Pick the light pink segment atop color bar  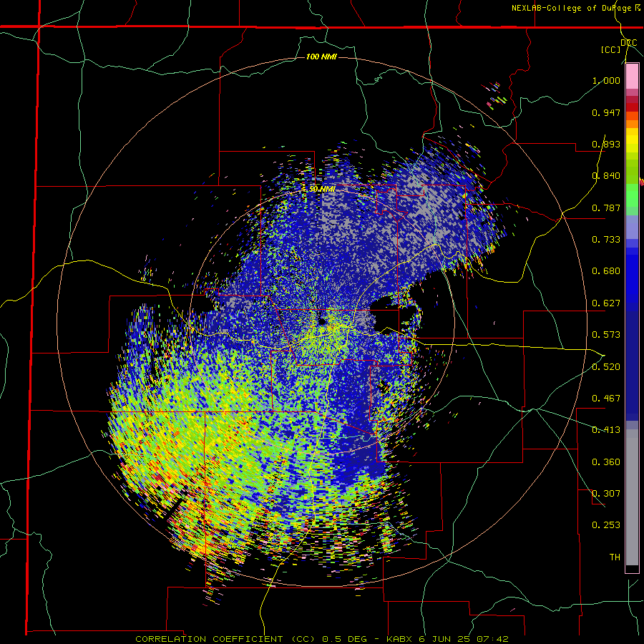(x=632, y=77)
